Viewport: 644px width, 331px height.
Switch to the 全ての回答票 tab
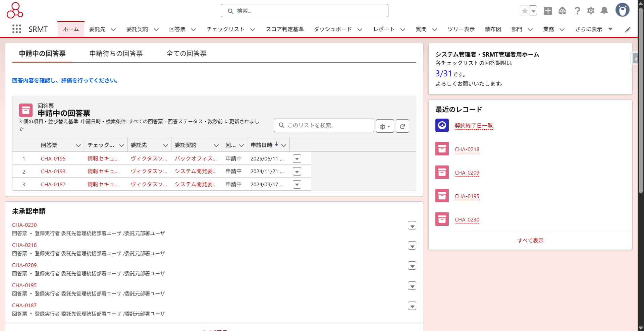(186, 54)
